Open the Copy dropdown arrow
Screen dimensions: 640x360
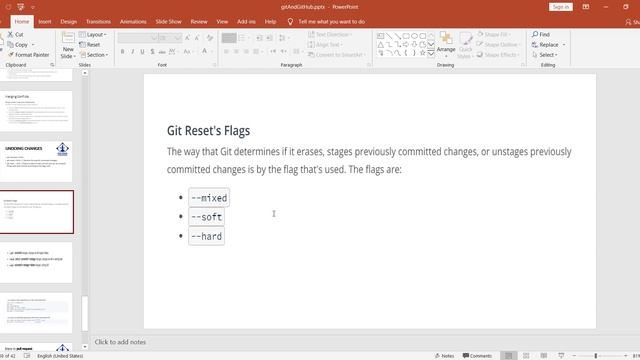pyautogui.click(x=33, y=44)
